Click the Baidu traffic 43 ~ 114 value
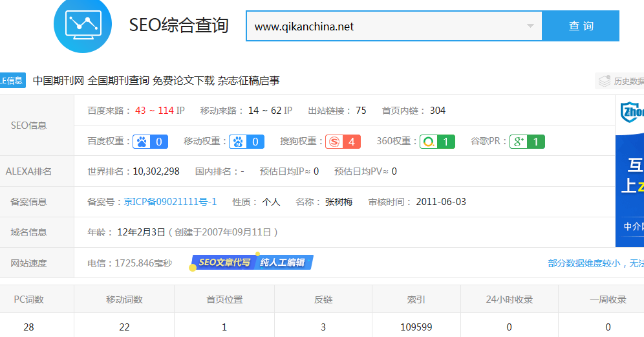644x337 pixels. click(x=155, y=111)
